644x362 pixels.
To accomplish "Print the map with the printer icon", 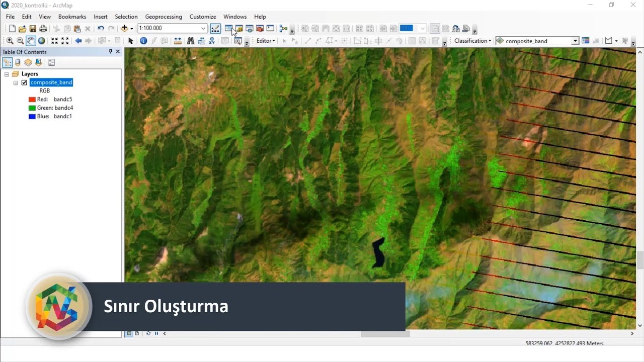I will [43, 29].
